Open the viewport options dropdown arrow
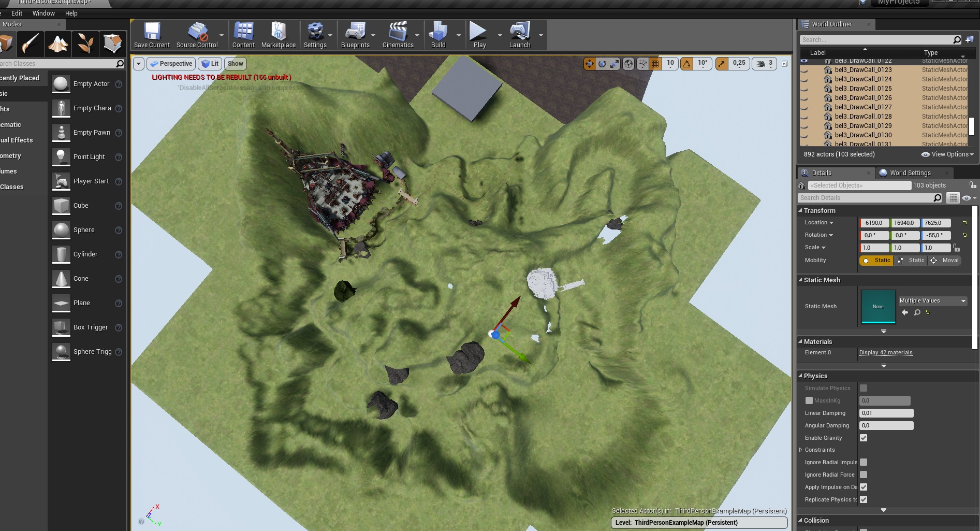980x531 pixels. [x=139, y=64]
